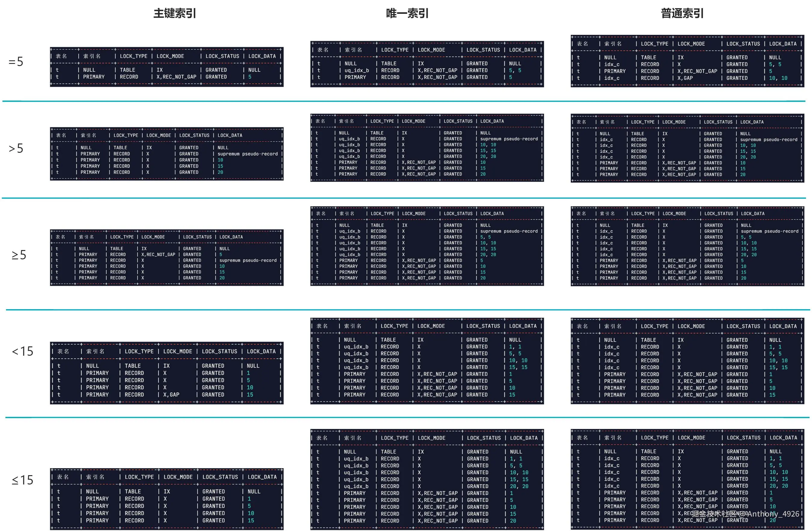Click the =5 row label
812x531 pixels.
[x=16, y=62]
